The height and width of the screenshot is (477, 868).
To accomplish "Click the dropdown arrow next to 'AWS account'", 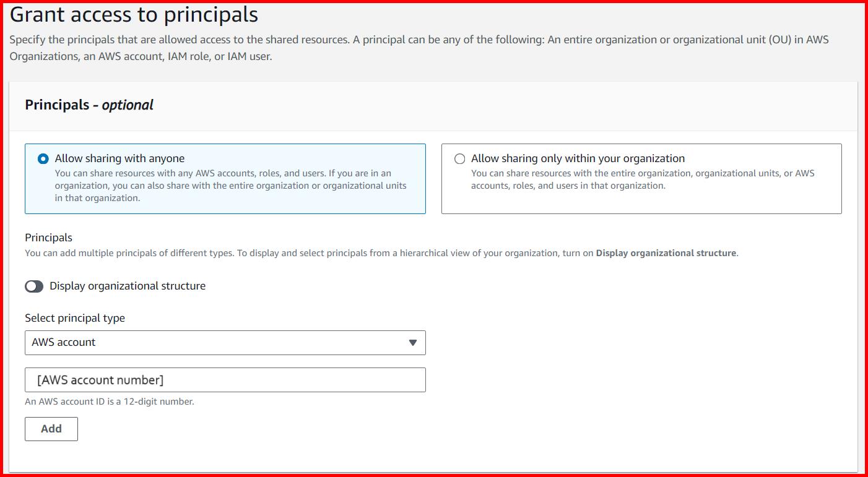I will pyautogui.click(x=414, y=342).
